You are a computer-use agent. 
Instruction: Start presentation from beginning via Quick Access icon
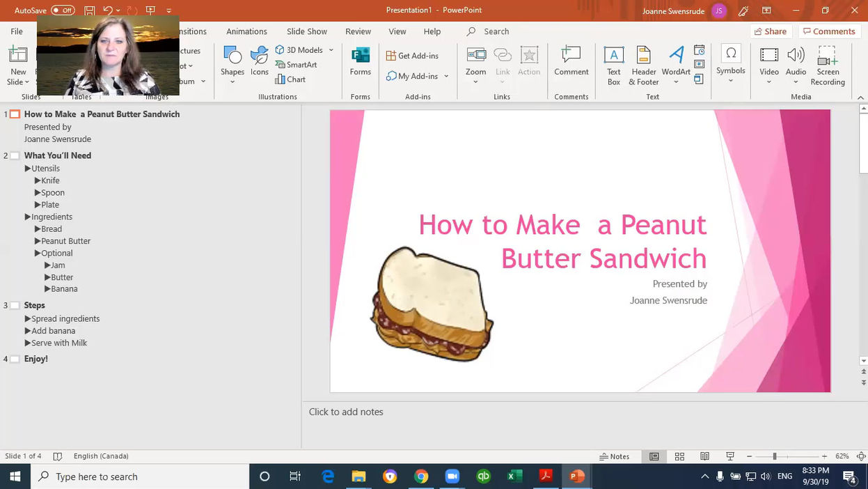click(x=150, y=10)
